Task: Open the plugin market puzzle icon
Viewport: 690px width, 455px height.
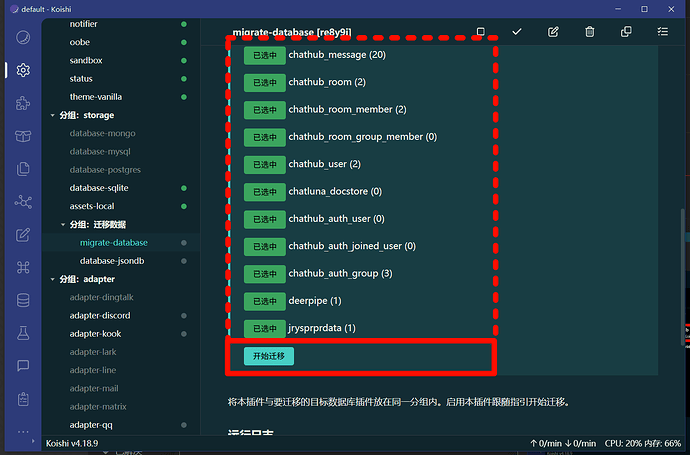Action: tap(23, 103)
